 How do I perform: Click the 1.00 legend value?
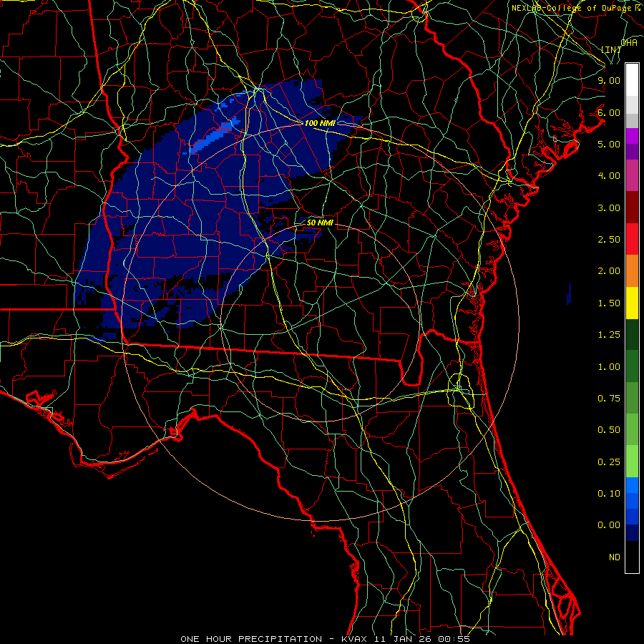point(609,367)
